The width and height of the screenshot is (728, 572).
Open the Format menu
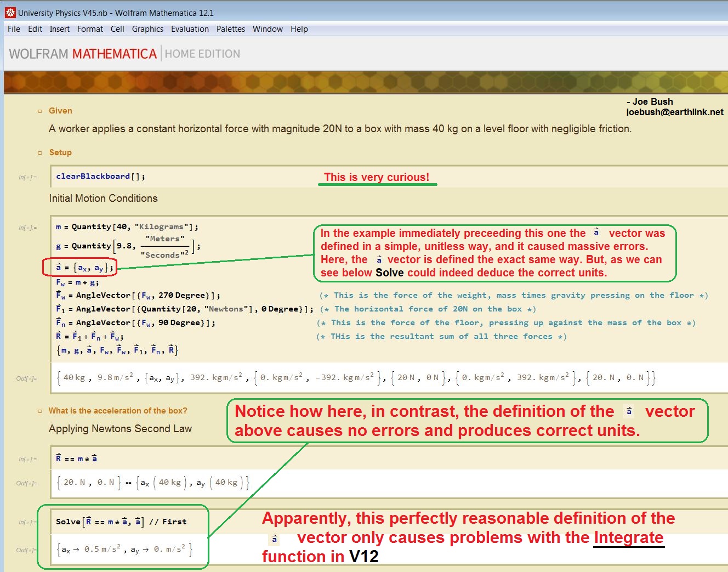[90, 29]
